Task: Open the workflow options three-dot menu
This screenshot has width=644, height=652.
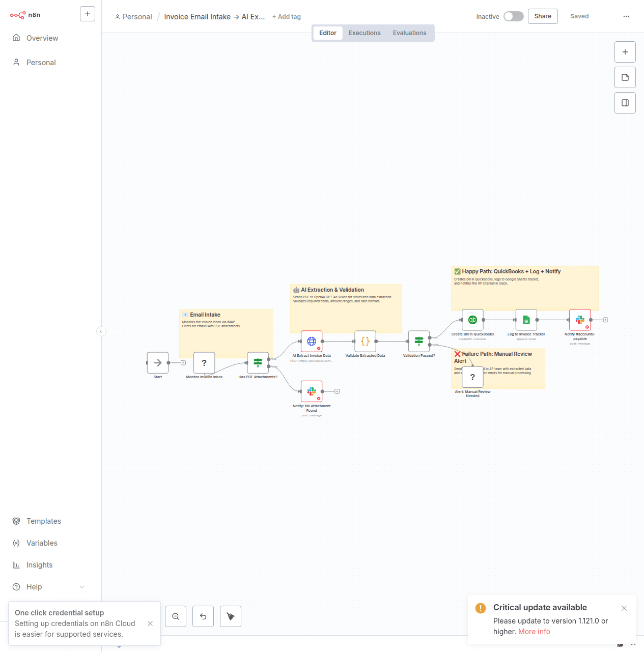Action: pos(626,16)
